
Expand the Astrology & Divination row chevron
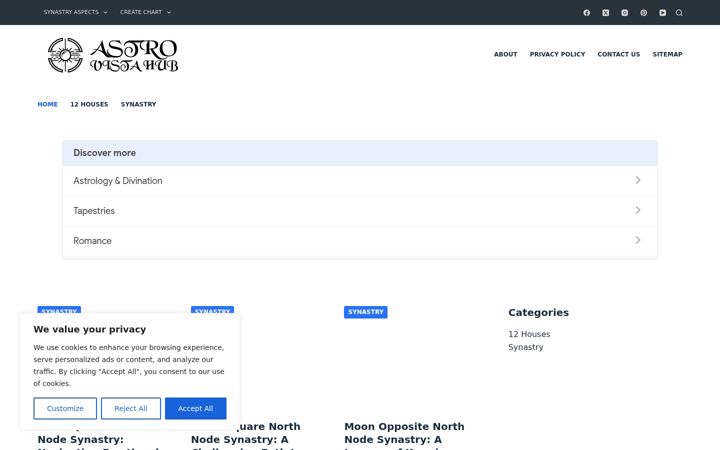pos(638,180)
